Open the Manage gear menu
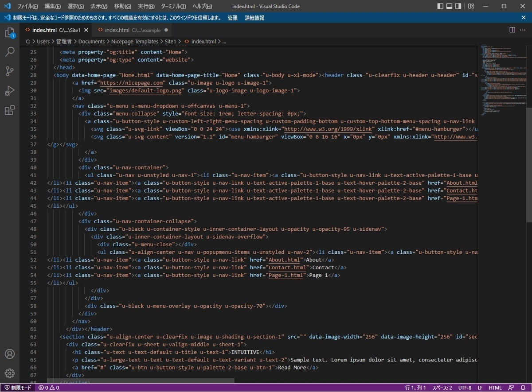 click(x=10, y=373)
